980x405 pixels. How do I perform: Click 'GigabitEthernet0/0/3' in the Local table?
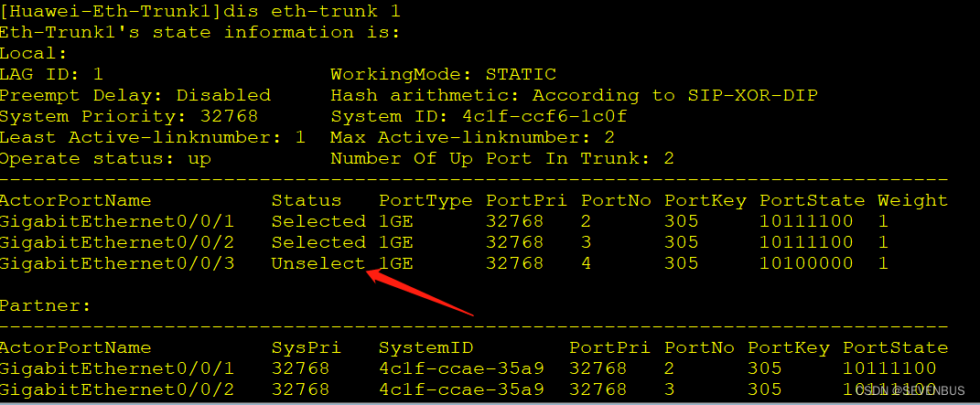point(117,263)
